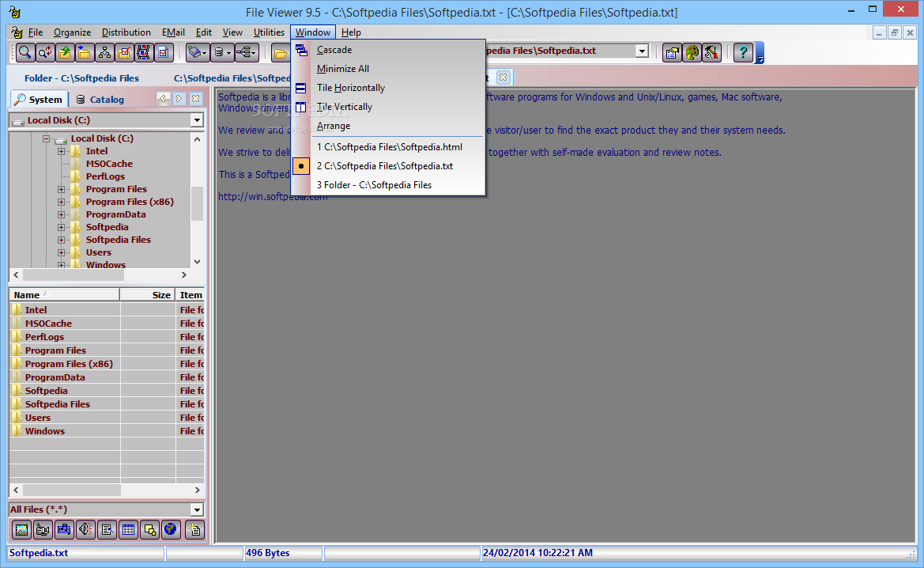924x568 pixels.
Task: Click the new document sparkle icon
Action: pyautogui.click(x=194, y=530)
